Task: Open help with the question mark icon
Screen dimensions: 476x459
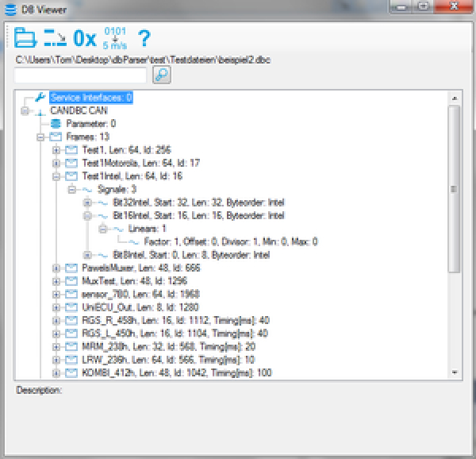Action: [x=144, y=38]
